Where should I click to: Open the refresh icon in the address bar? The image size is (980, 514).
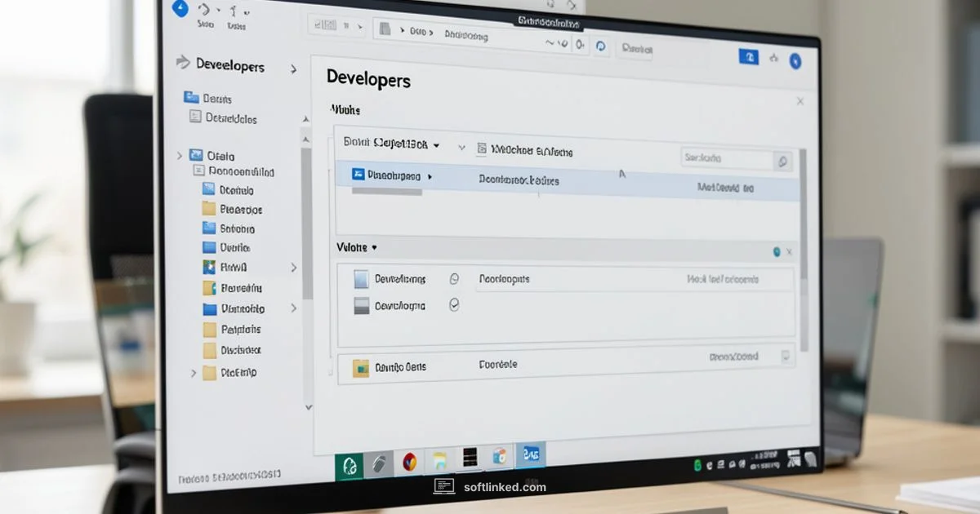pyautogui.click(x=601, y=47)
